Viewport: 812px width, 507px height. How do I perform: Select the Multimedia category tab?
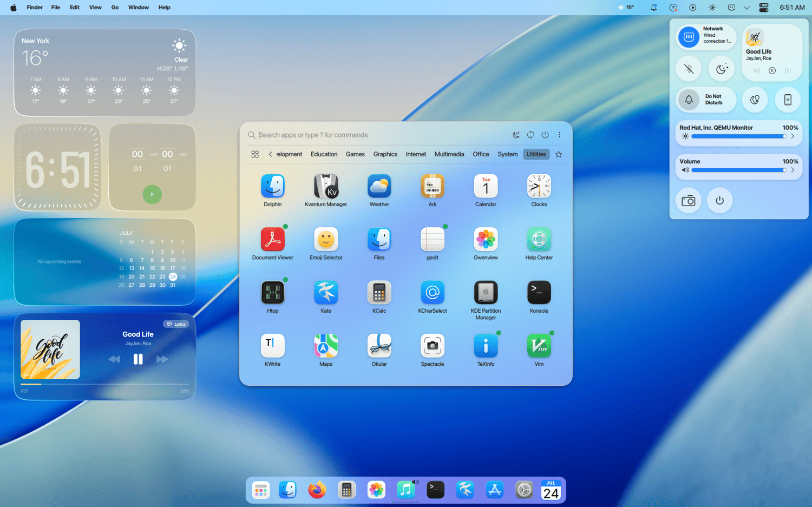[x=449, y=154]
